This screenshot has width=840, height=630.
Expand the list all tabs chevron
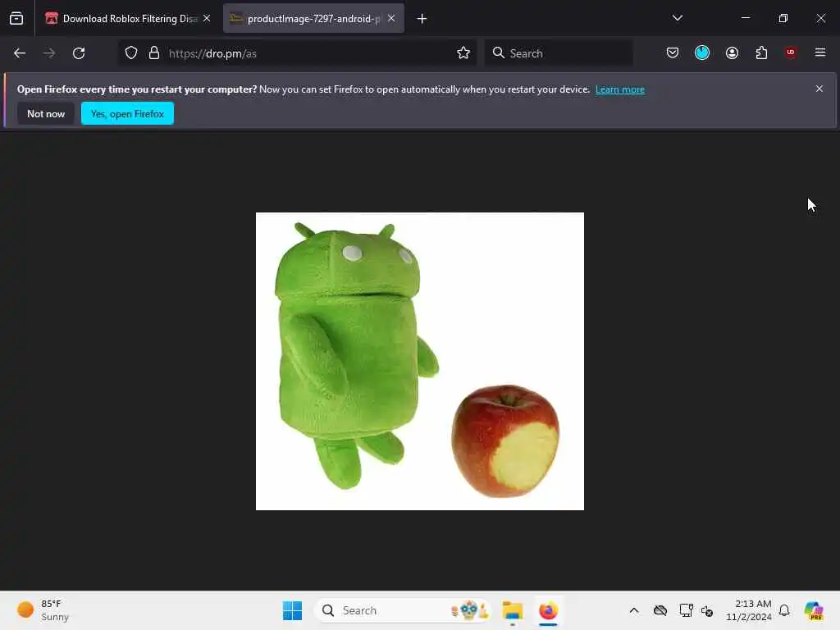677,18
